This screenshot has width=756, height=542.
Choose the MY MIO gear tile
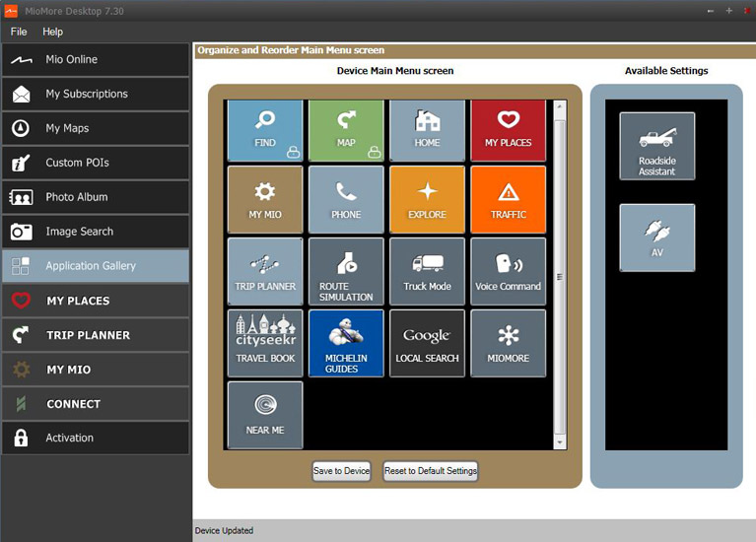tap(265, 200)
